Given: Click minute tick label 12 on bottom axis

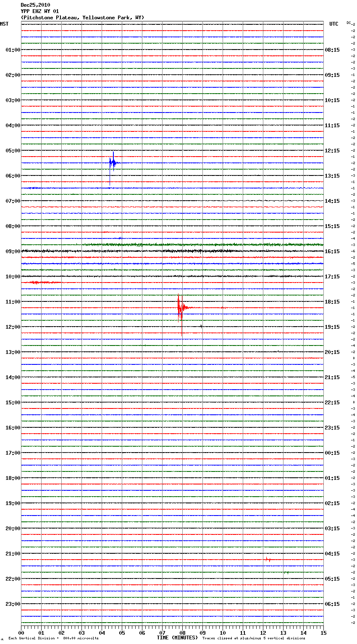Looking at the screenshot, I should pyautogui.click(x=263, y=633).
